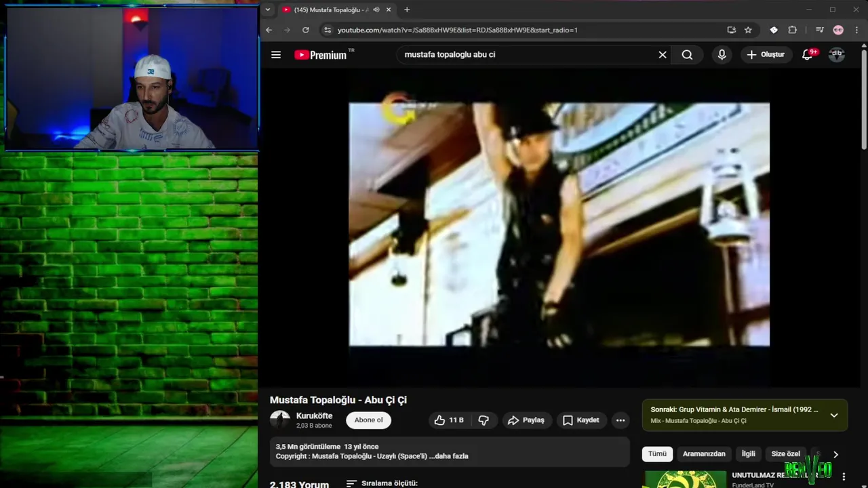Expand the Sonraki mix playlist panel
Image resolution: width=868 pixels, height=488 pixels.
(834, 415)
